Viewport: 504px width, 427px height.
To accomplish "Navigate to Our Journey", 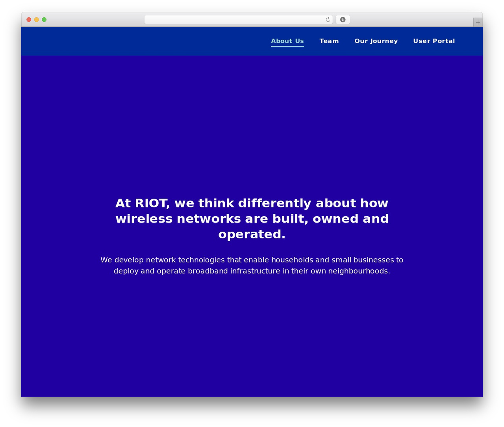I will pos(376,41).
